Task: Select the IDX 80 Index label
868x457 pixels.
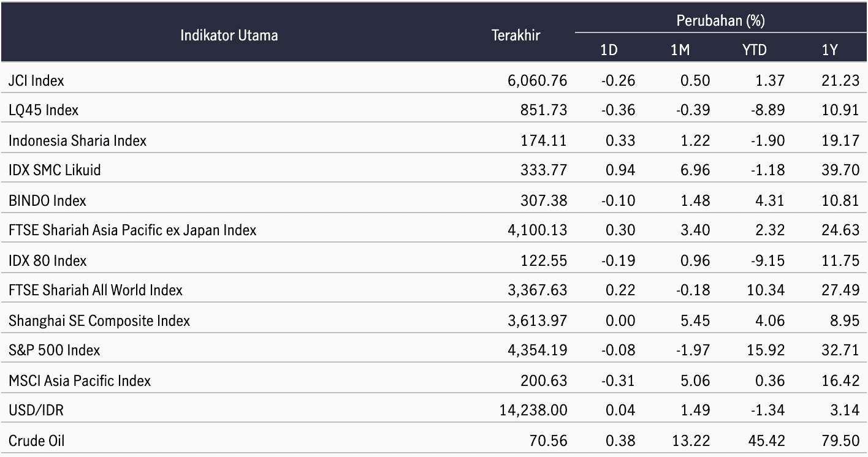Action: pyautogui.click(x=48, y=260)
